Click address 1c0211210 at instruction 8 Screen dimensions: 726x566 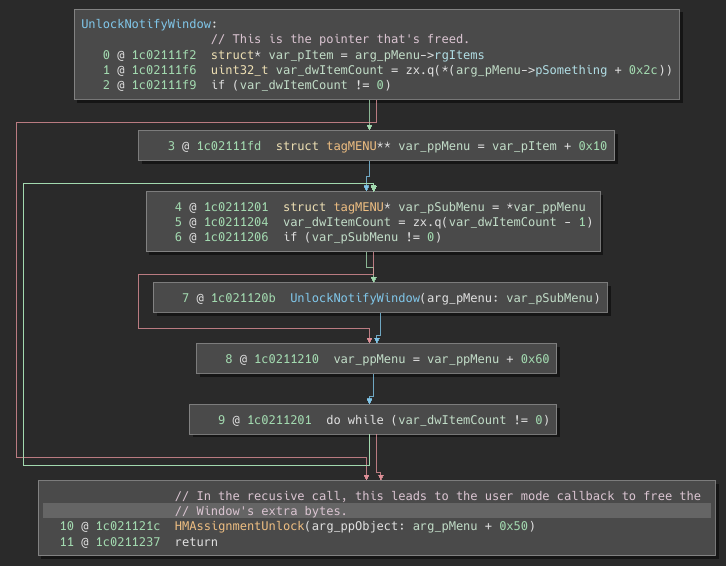(x=286, y=358)
